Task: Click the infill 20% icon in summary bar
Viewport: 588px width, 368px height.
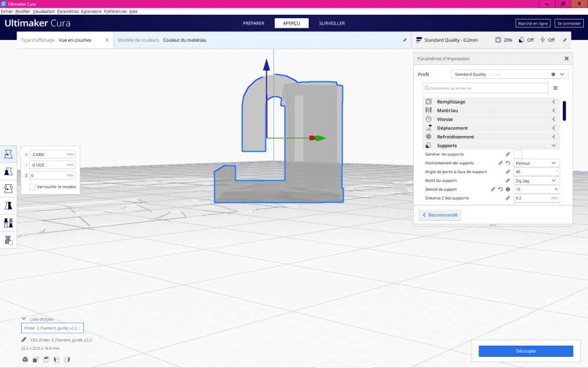Action: (498, 40)
